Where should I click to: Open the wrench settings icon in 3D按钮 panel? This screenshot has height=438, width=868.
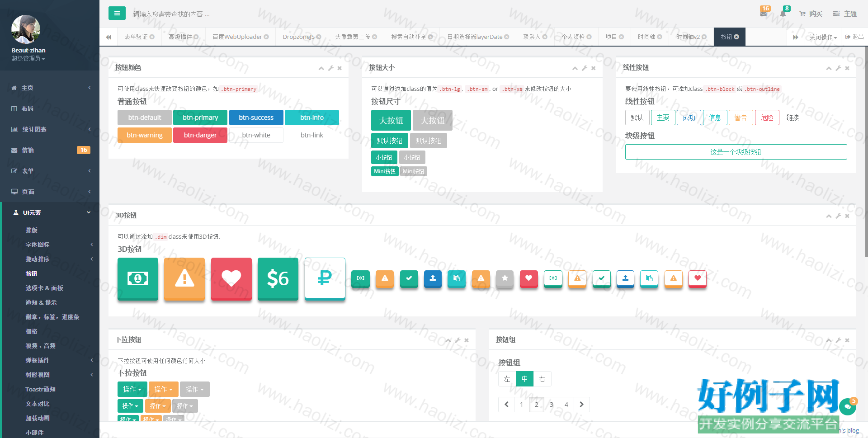click(x=838, y=216)
